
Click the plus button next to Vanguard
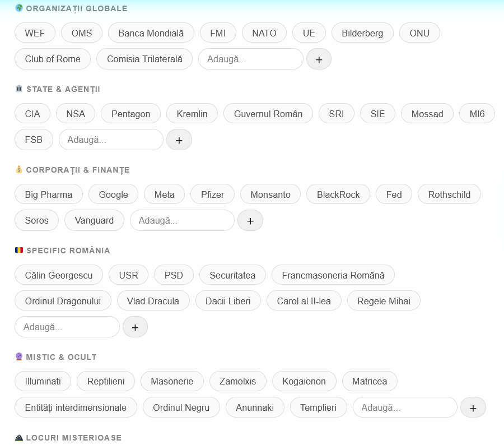coord(250,221)
